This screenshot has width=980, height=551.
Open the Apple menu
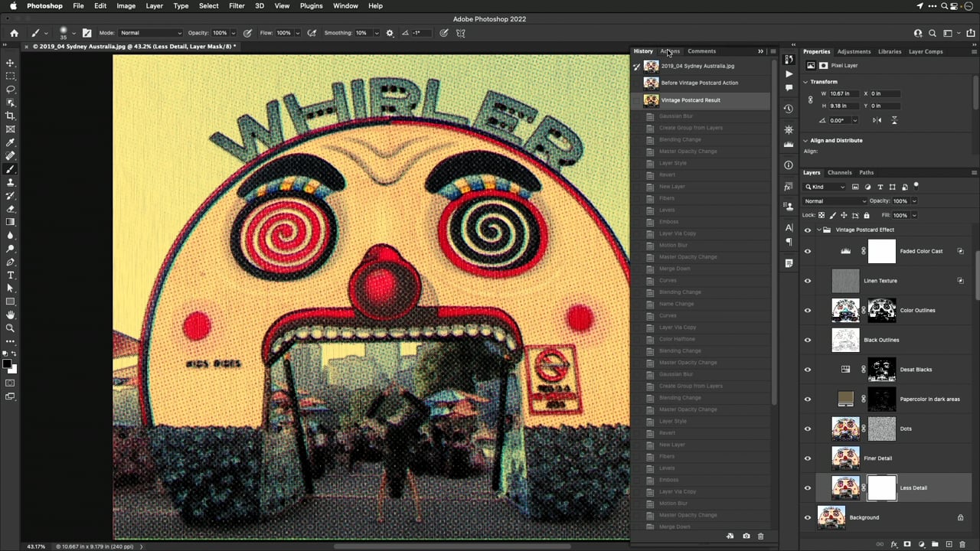tap(13, 5)
